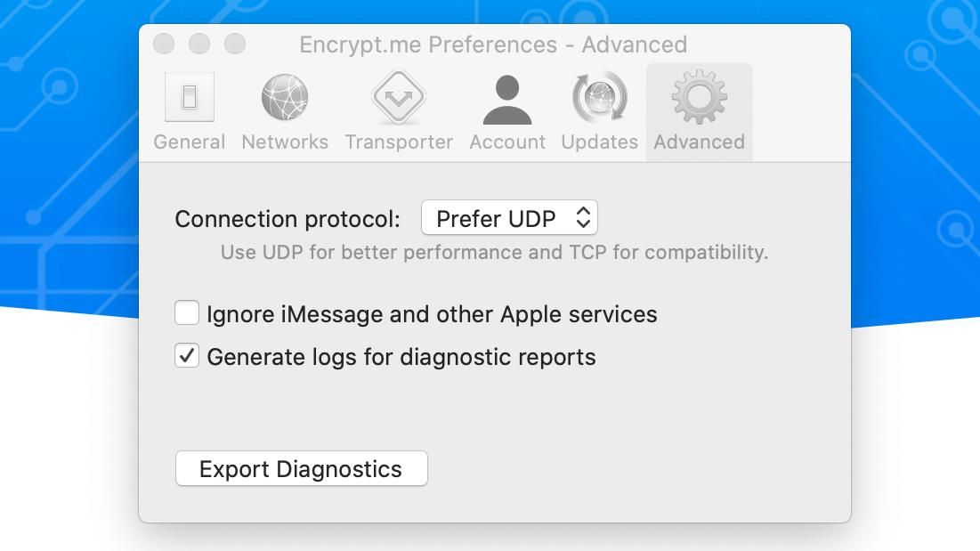Click the Ignore iMessage checkbox label
Image resolution: width=980 pixels, height=551 pixels.
(431, 313)
